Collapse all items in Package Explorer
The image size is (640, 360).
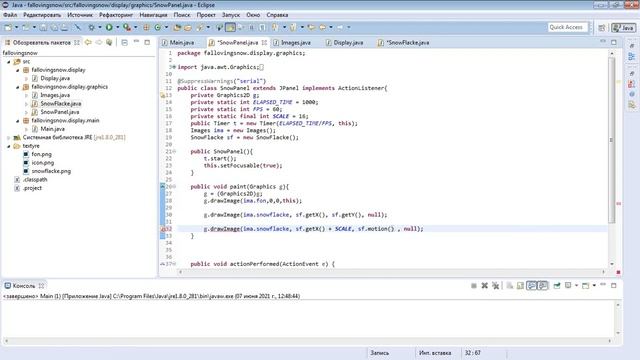[124, 42]
